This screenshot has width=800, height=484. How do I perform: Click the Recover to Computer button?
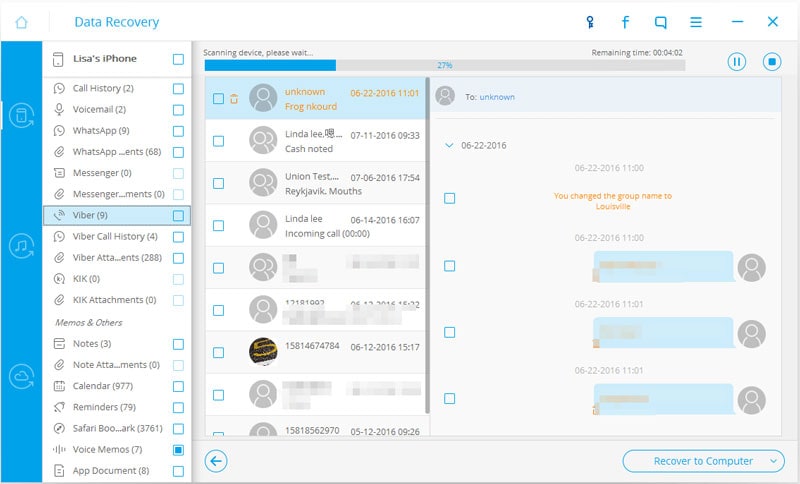[x=704, y=461]
